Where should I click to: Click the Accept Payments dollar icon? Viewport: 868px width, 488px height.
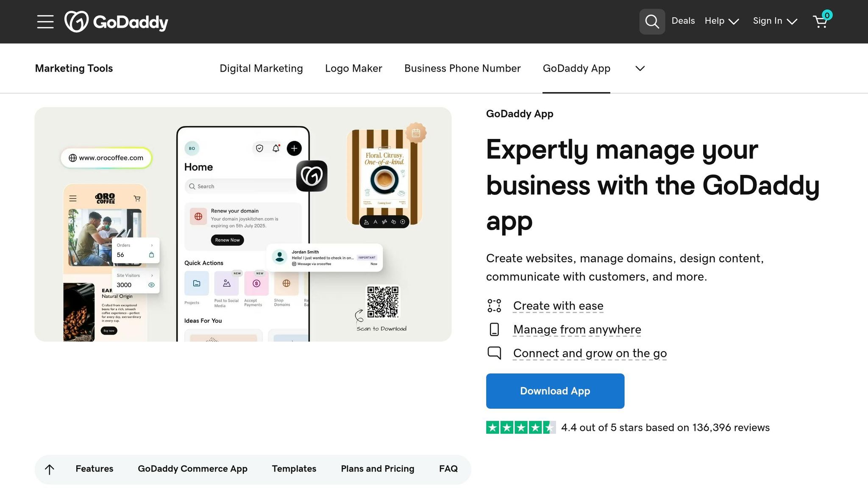pyautogui.click(x=256, y=283)
